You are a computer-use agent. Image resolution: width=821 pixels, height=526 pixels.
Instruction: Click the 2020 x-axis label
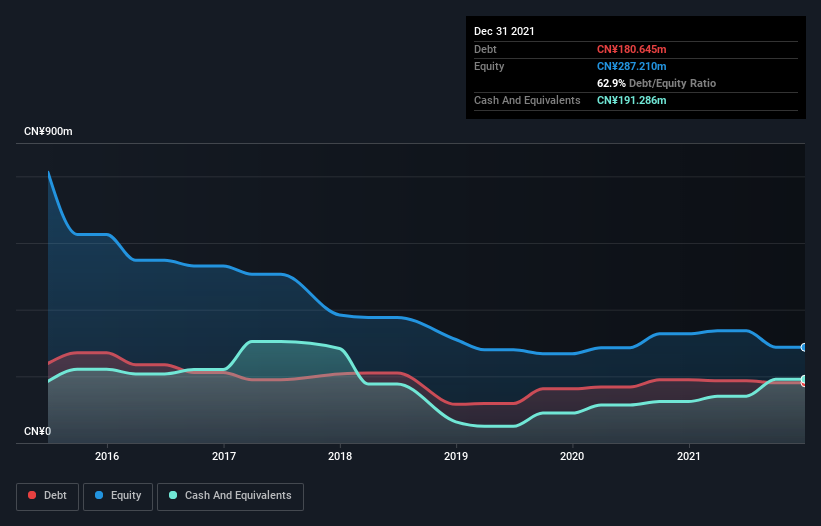click(572, 456)
